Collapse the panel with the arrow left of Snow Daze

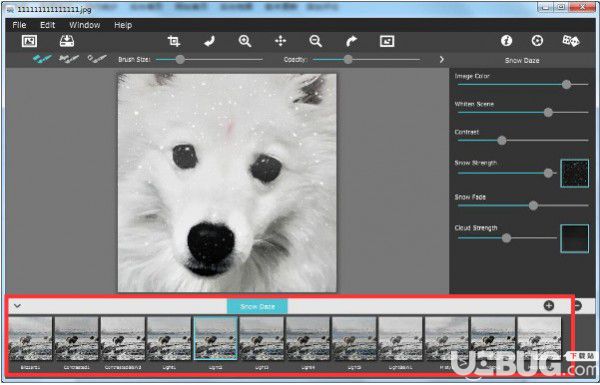[442, 60]
